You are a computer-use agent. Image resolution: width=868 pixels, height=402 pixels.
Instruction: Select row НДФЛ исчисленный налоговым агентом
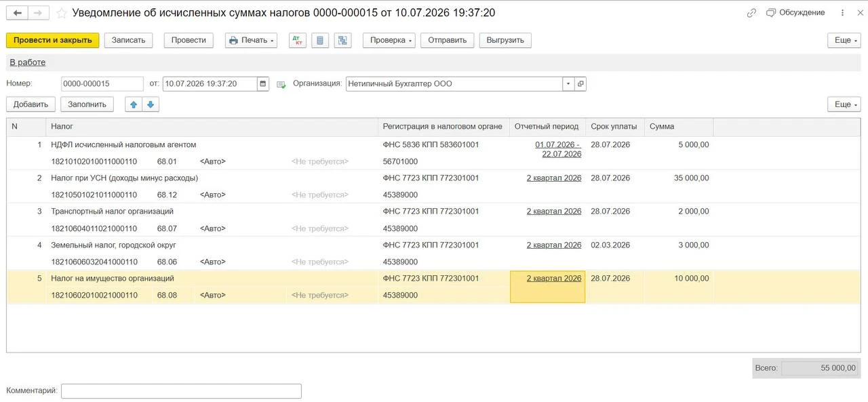(x=123, y=144)
